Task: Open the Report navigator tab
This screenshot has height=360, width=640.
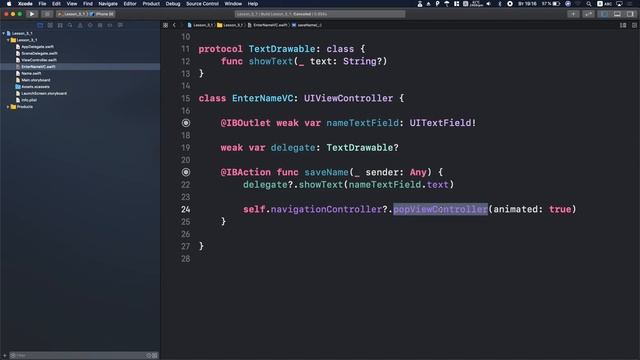Action: pos(120,25)
